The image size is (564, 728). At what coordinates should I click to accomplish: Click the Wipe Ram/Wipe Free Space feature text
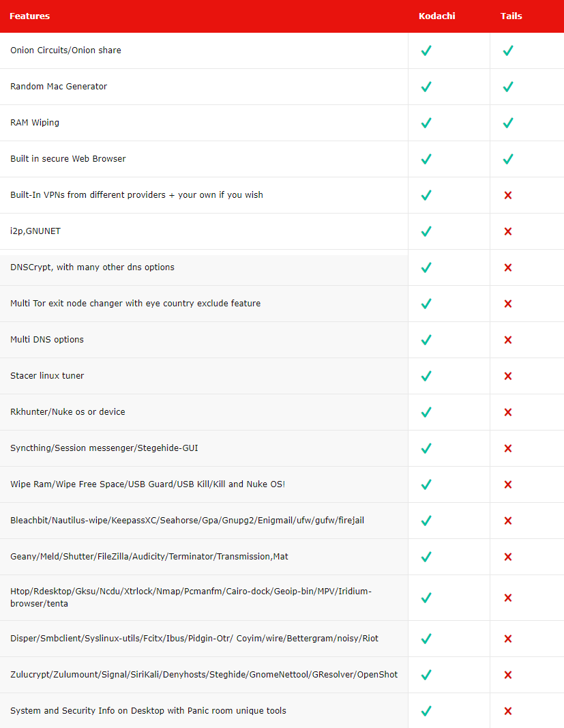pos(147,484)
